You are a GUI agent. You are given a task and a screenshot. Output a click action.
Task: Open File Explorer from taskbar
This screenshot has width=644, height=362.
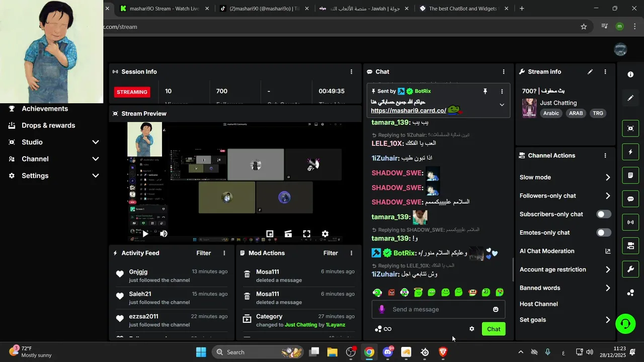coord(332,352)
